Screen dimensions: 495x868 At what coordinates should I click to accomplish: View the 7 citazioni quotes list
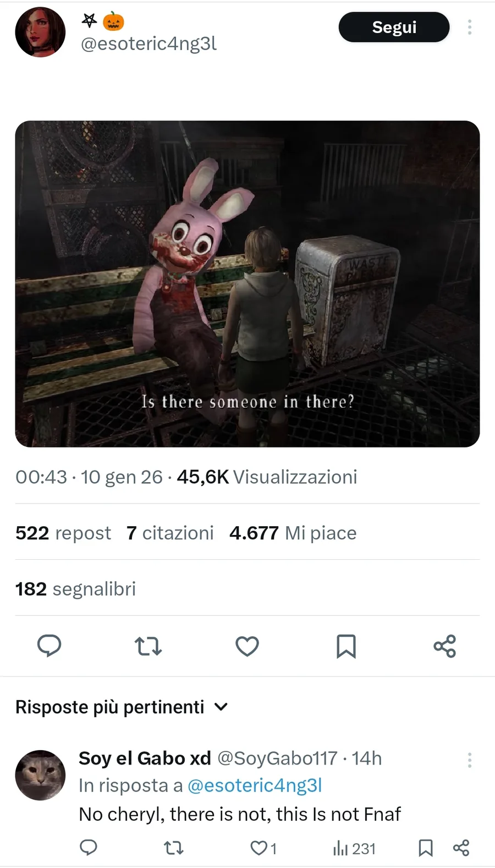pos(170,533)
